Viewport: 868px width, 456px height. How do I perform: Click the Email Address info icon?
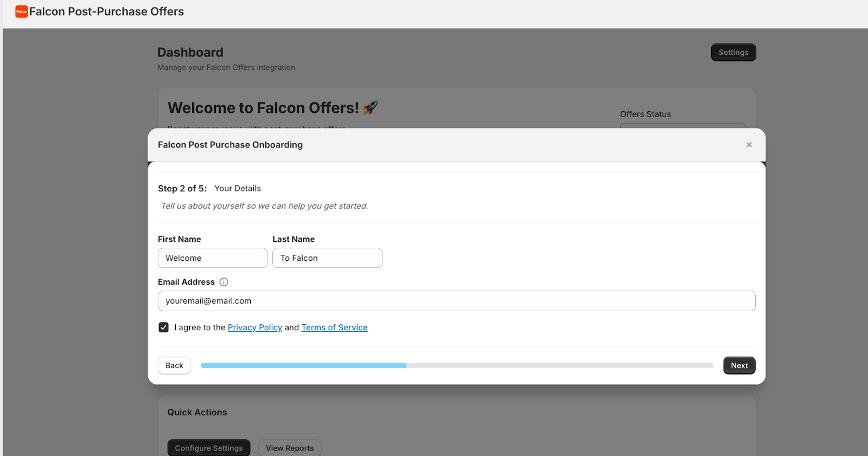tap(224, 282)
